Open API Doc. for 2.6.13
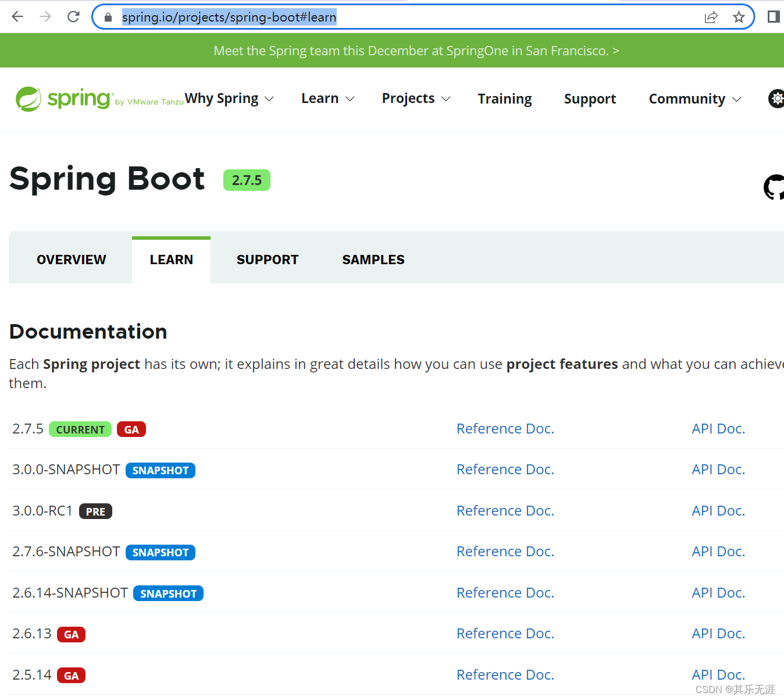784x700 pixels. click(718, 634)
